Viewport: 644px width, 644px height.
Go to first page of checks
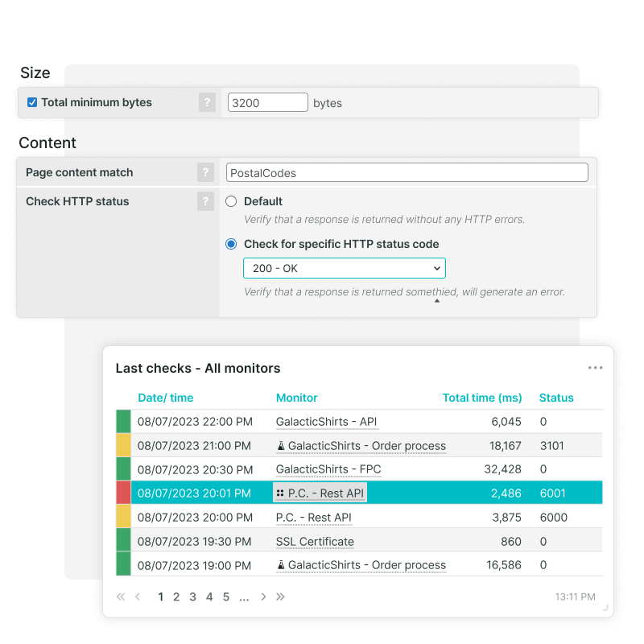click(120, 597)
